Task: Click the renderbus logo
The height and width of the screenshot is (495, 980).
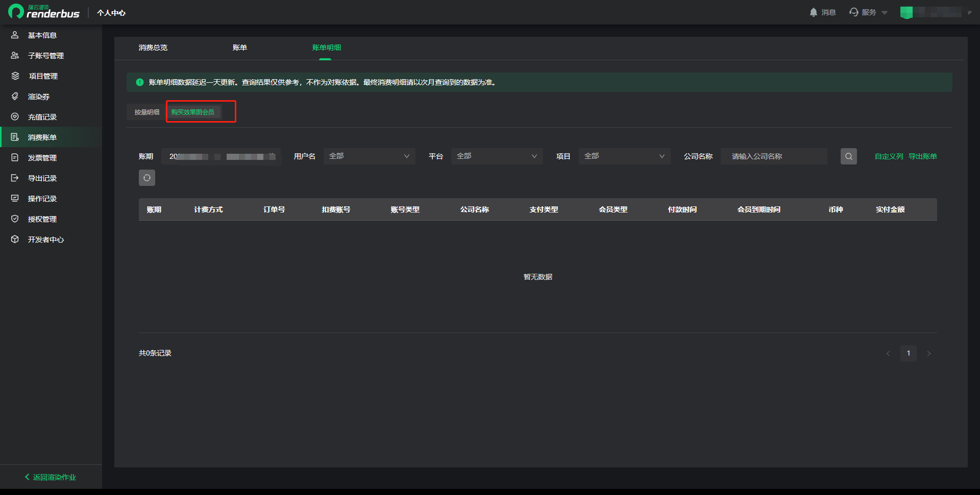Action: click(44, 12)
